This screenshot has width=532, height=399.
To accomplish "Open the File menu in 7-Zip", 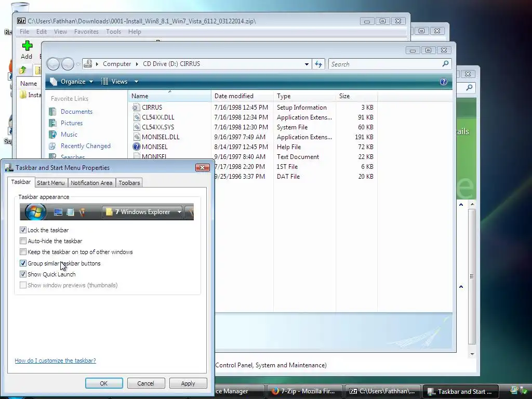I will tap(24, 32).
